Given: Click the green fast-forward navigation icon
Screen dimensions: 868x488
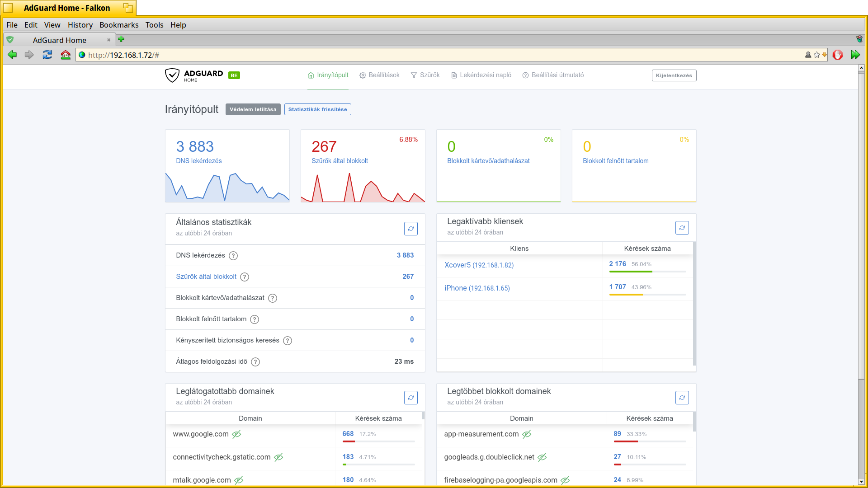Looking at the screenshot, I should (x=855, y=55).
